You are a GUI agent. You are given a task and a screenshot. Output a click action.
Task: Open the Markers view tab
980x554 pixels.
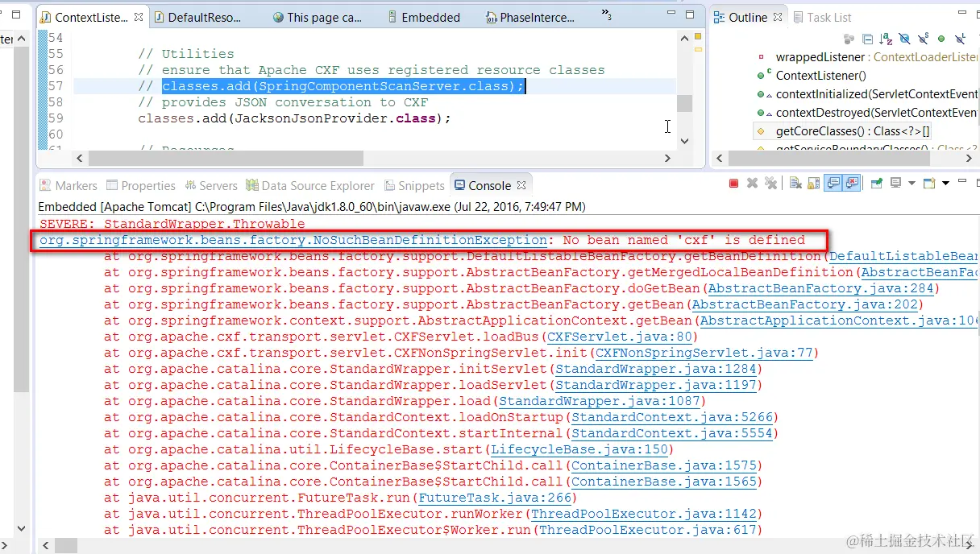point(68,185)
